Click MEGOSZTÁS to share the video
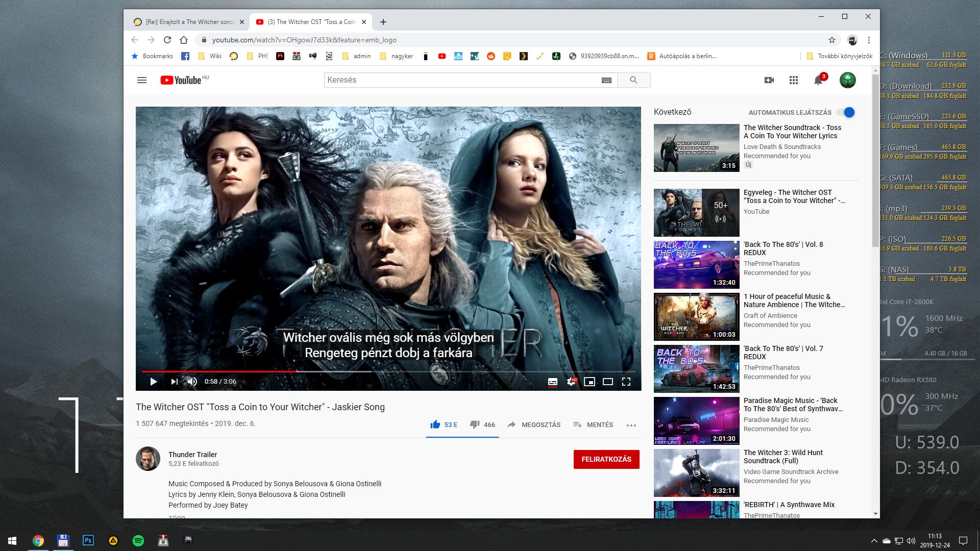The width and height of the screenshot is (980, 551). pos(534,424)
